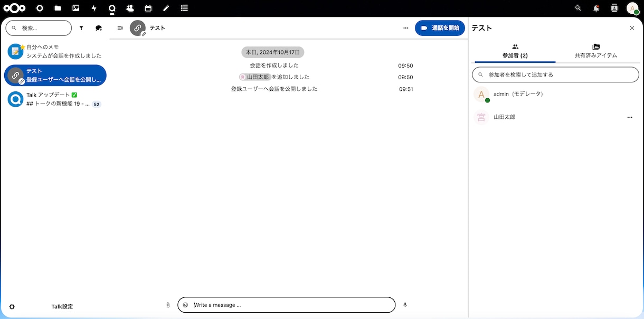Click the テスト conversation avatar in header
This screenshot has height=319, width=644.
[x=138, y=28]
